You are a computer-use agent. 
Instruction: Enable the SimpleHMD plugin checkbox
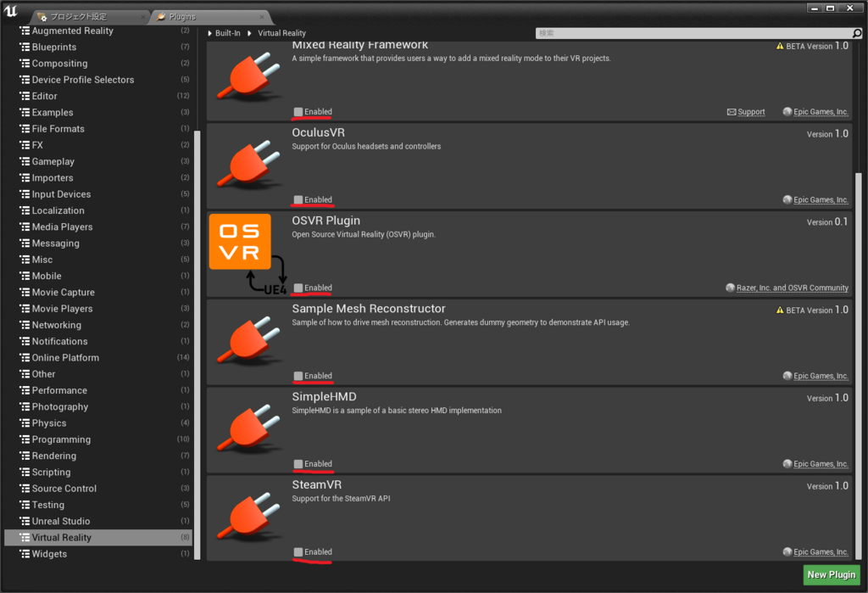point(298,464)
